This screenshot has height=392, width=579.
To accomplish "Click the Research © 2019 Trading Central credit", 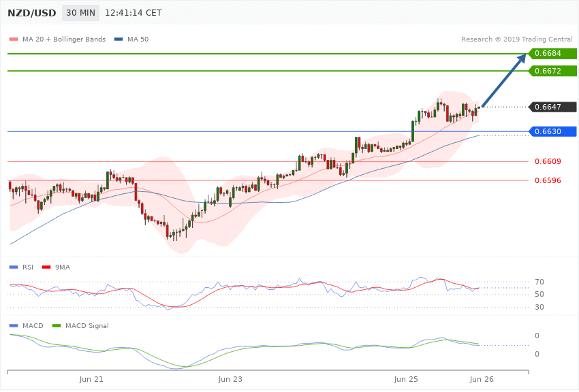I will [x=516, y=39].
